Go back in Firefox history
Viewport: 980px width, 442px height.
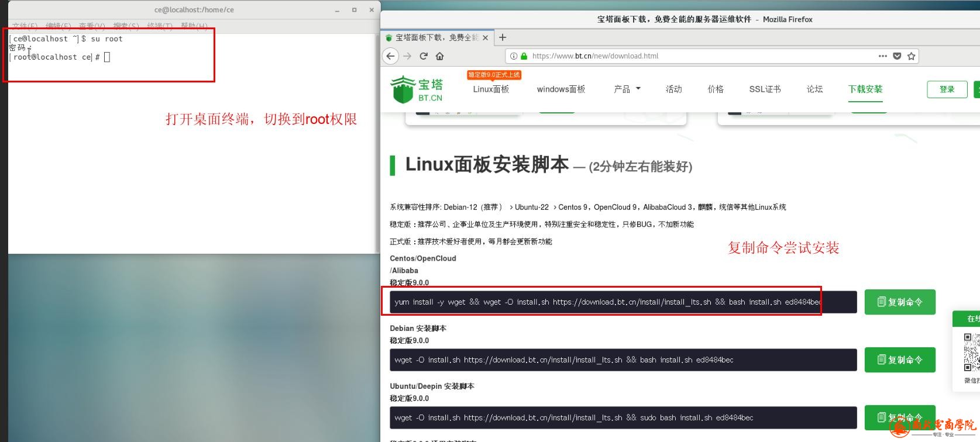tap(391, 56)
